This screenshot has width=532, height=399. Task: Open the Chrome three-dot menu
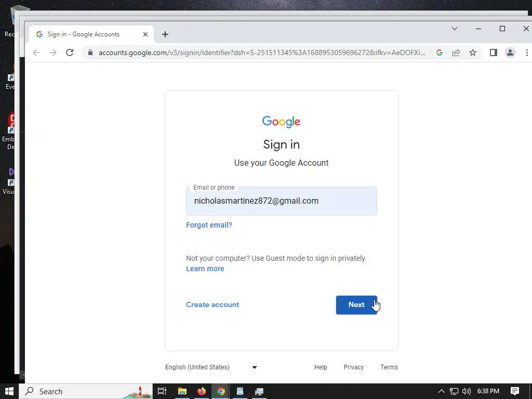(527, 52)
